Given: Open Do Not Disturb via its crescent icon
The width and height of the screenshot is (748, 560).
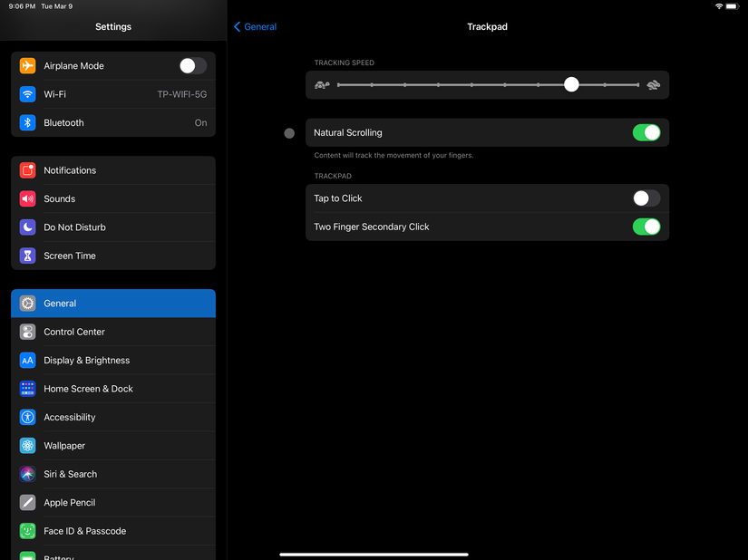Looking at the screenshot, I should coord(27,227).
